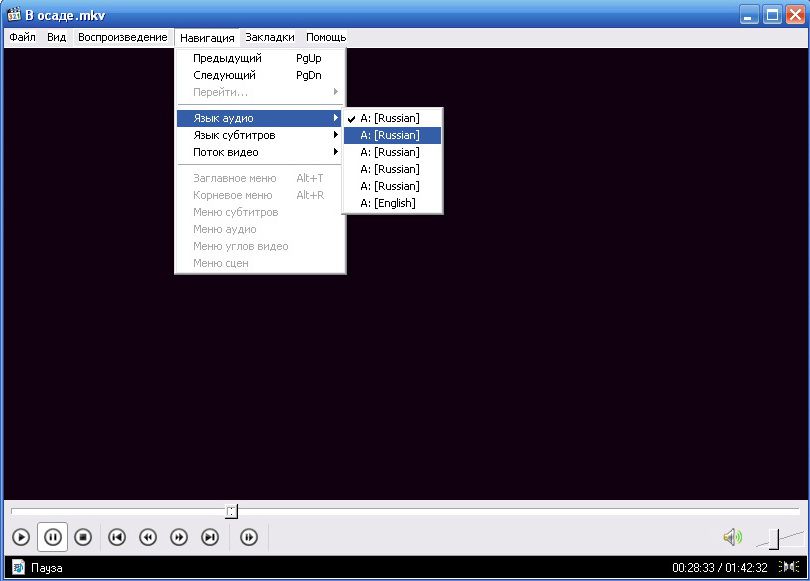Click the disabled Заглавное меню item
Screen dimensions: 810x581
point(260,178)
